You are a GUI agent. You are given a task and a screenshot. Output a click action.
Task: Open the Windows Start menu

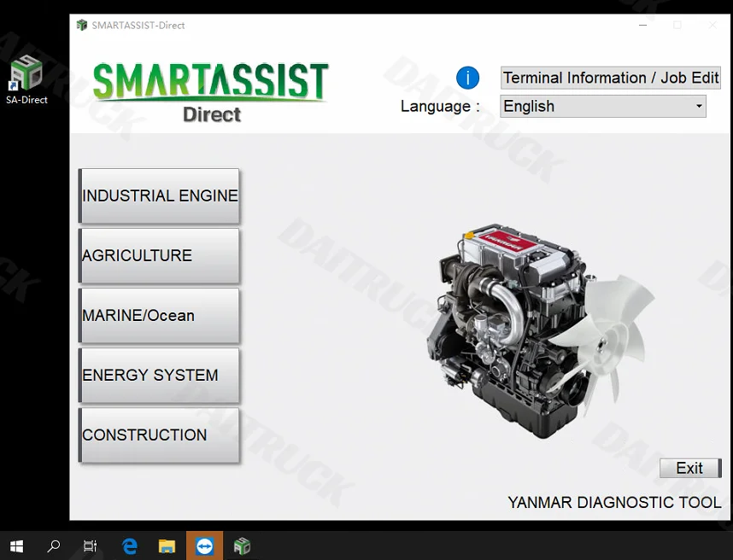[x=16, y=545]
